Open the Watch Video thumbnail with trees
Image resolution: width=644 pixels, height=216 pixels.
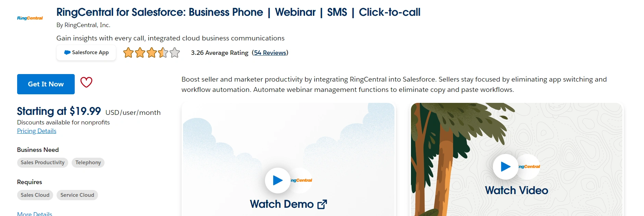pyautogui.click(x=517, y=159)
